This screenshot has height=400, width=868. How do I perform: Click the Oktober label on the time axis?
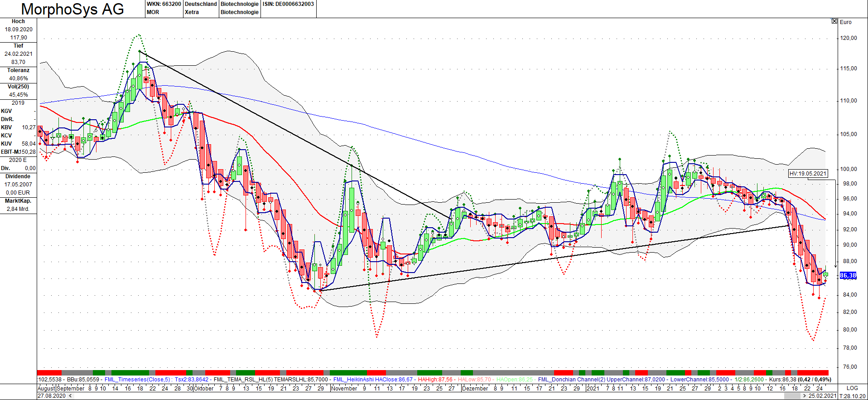(x=204, y=388)
